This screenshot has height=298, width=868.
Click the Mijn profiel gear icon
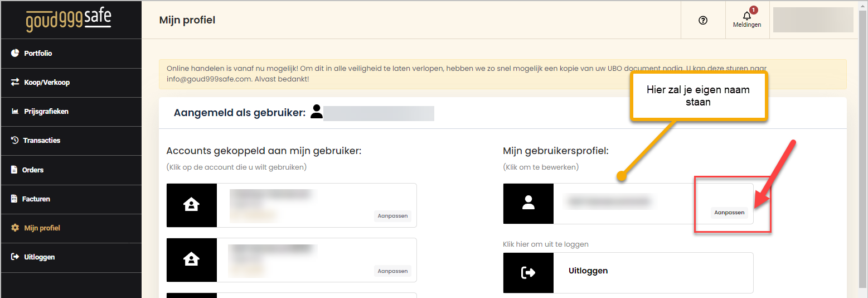click(x=15, y=228)
